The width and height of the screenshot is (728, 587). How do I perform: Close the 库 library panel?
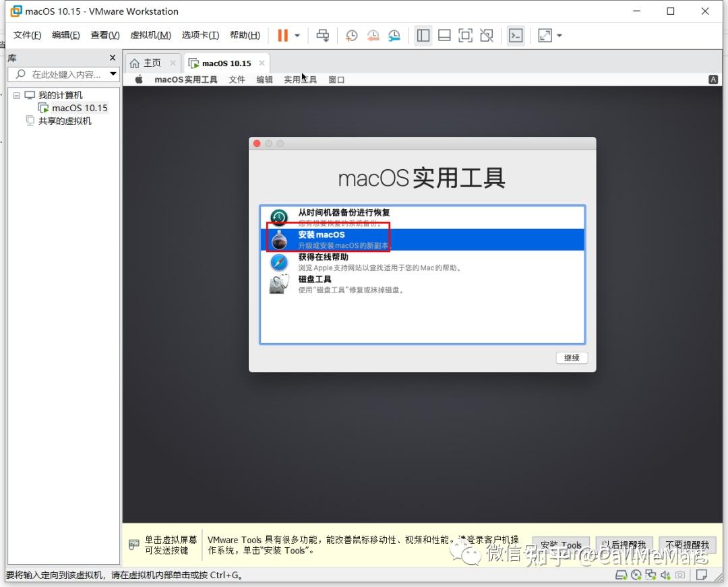pos(113,57)
